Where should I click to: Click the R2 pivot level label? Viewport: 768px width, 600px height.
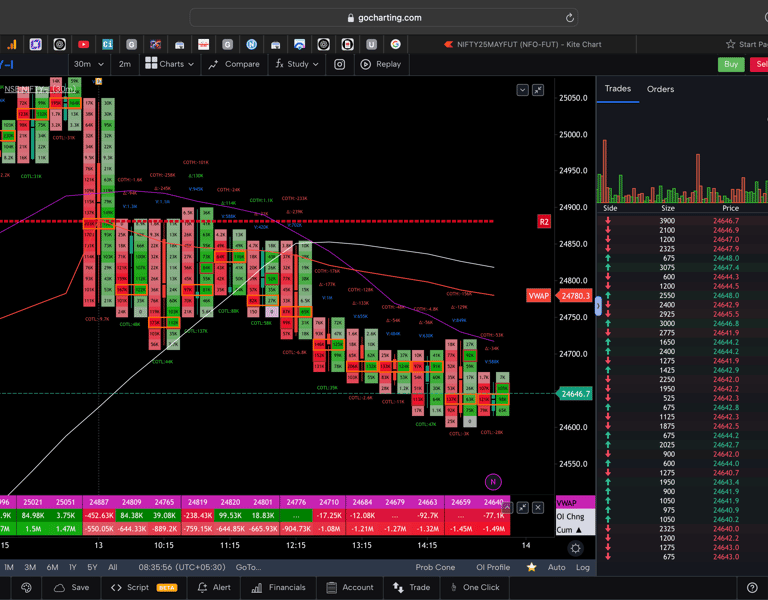(544, 222)
